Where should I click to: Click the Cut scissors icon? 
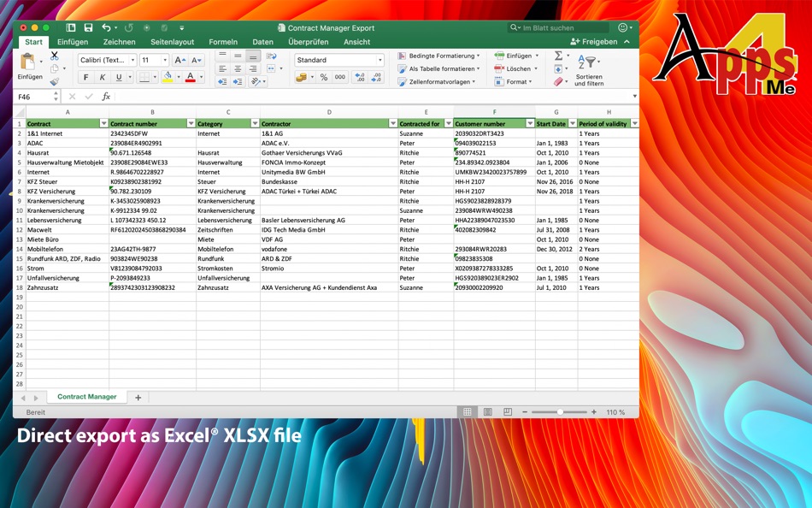point(55,56)
